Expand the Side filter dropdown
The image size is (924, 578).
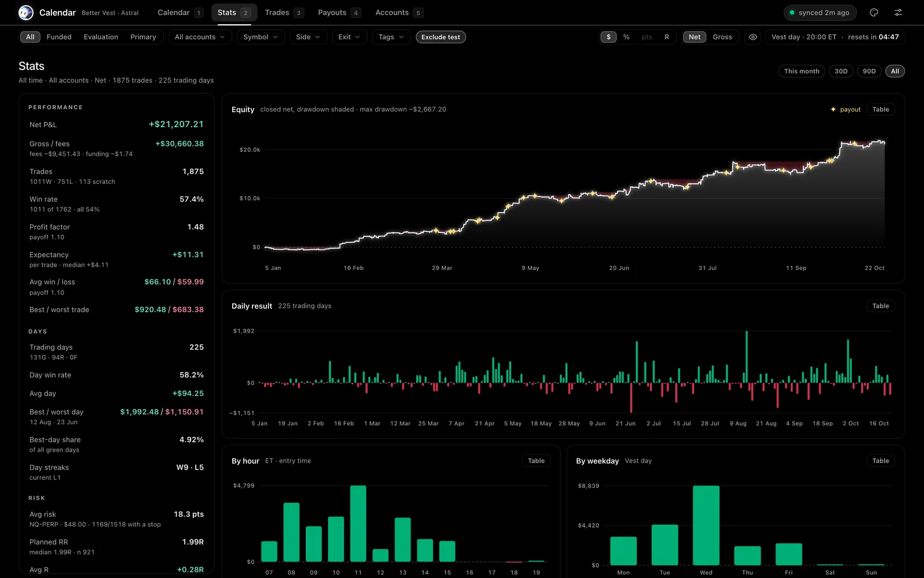coord(308,37)
